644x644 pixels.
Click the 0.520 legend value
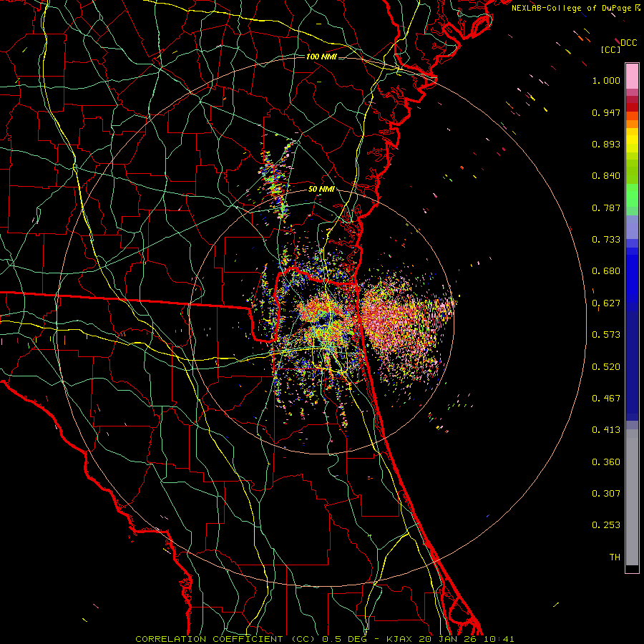pyautogui.click(x=606, y=367)
